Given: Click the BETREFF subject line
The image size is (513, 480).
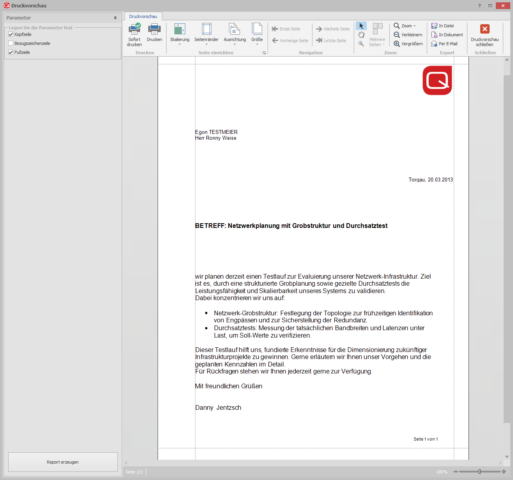Looking at the screenshot, I should pyautogui.click(x=291, y=226).
